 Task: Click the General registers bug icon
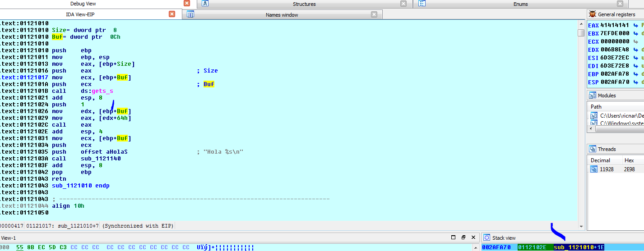tap(593, 14)
